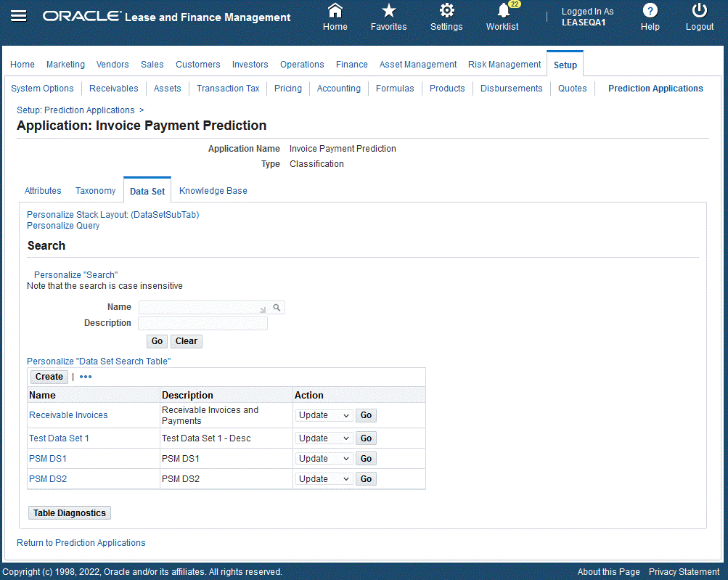
Task: Open Products subtab
Action: click(446, 89)
